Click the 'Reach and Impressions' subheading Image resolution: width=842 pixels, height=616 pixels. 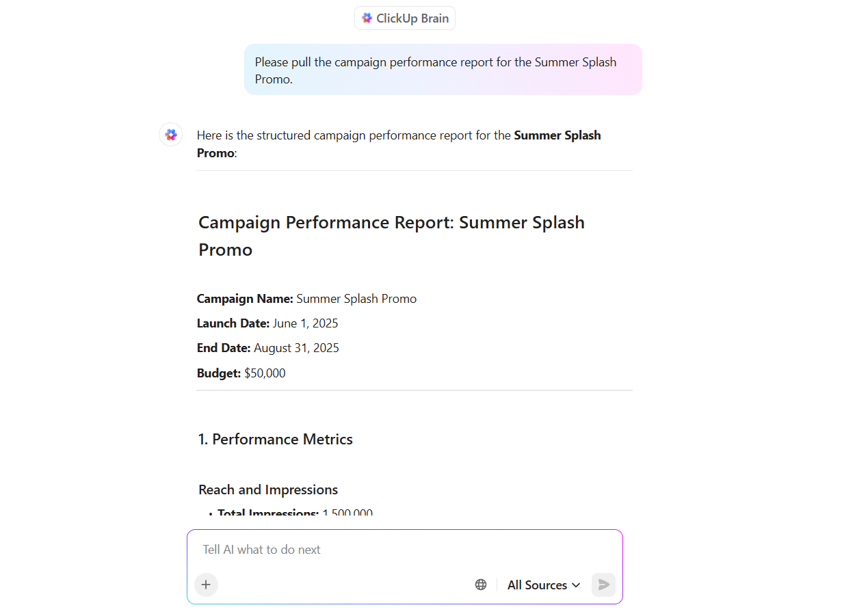268,490
